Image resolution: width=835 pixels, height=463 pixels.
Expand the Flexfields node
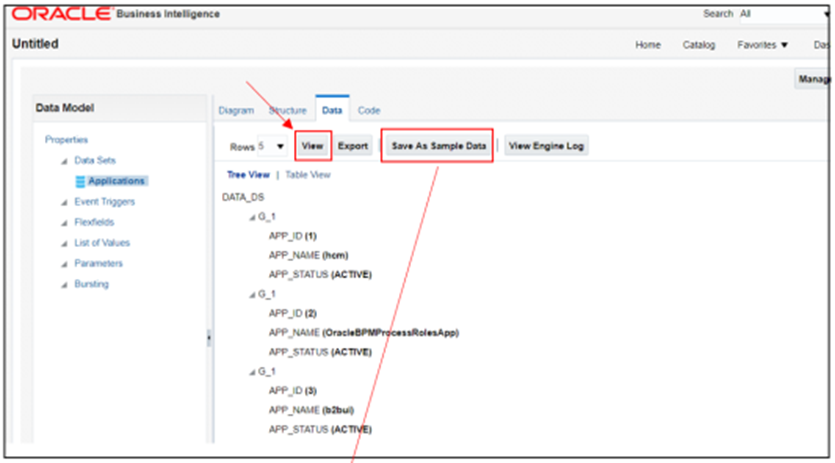coord(64,223)
